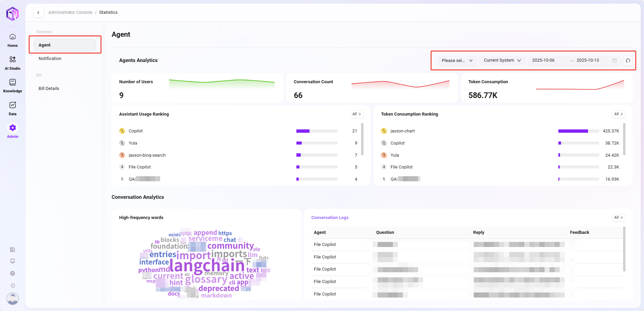Select Notification in Statistics menu

(x=50, y=59)
